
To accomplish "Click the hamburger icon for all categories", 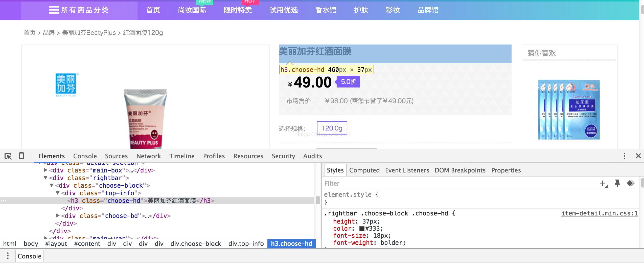I will click(x=54, y=10).
